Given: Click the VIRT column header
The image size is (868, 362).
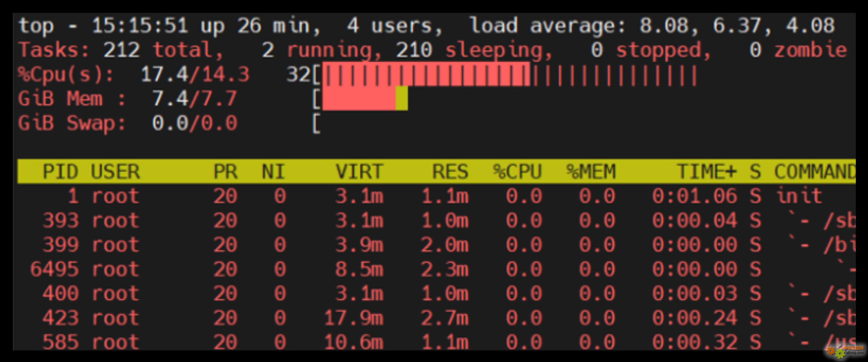Looking at the screenshot, I should point(359,172).
